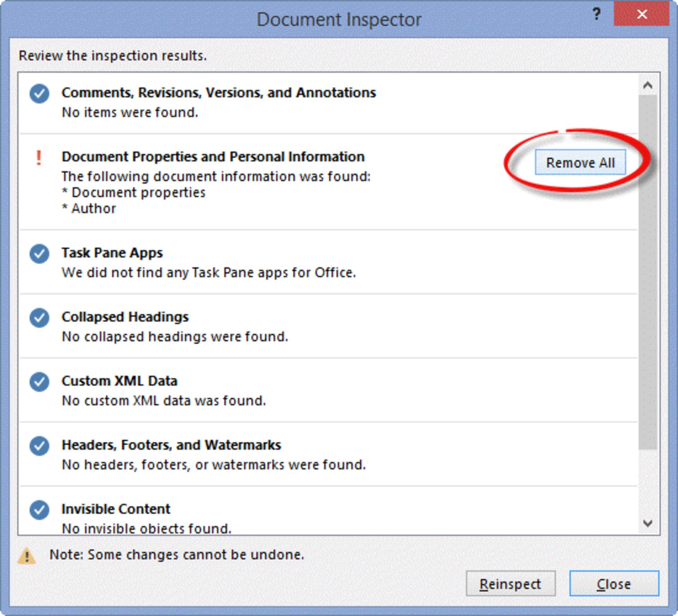Select the 'Collapsed Headings' heading
The height and width of the screenshot is (616, 678).
click(125, 317)
